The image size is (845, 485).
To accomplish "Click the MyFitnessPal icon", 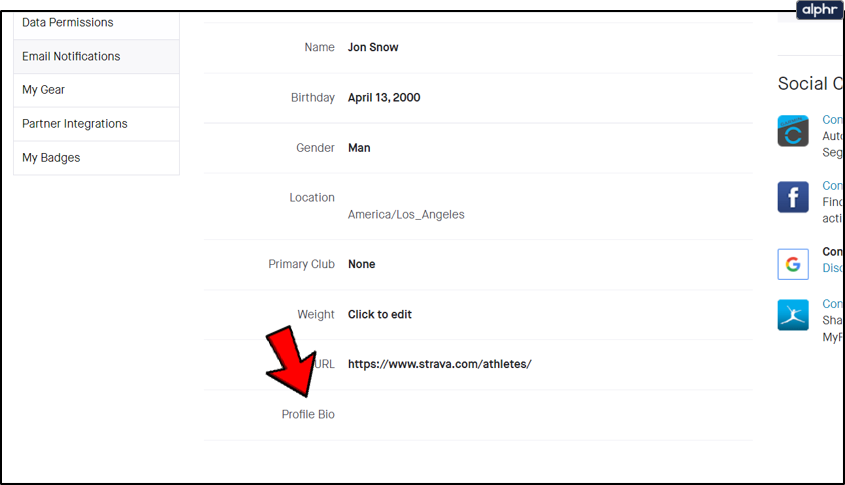I will pos(793,315).
